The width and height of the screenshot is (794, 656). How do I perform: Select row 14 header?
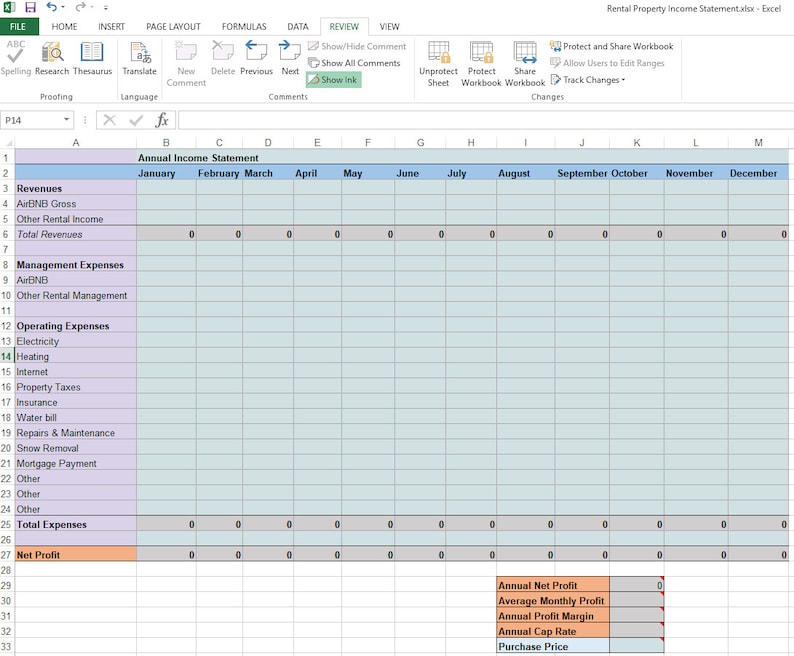7,356
